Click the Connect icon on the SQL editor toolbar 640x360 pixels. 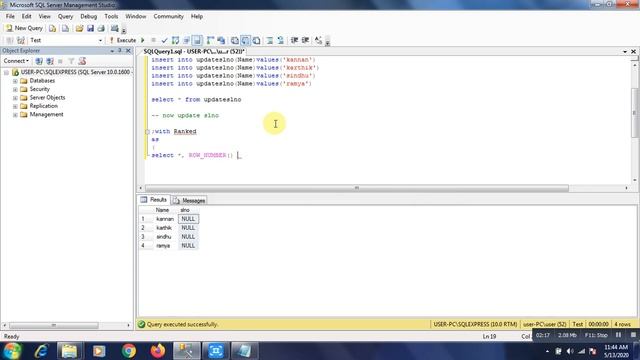coord(10,40)
